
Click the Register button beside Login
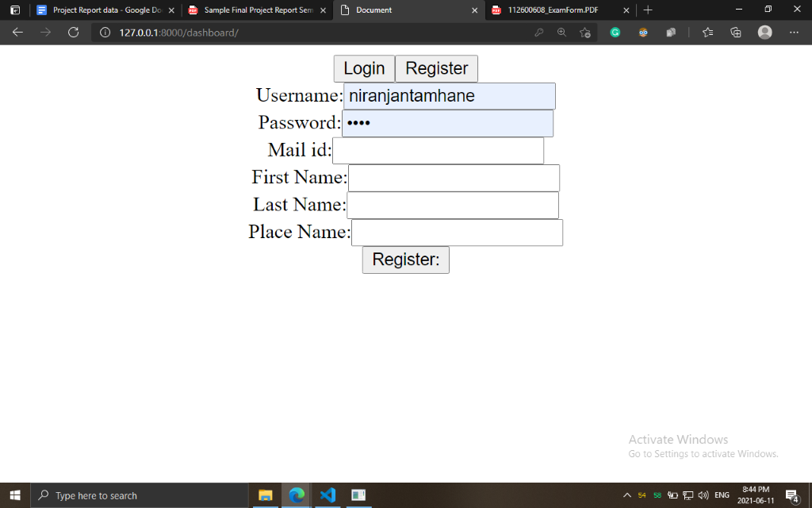coord(436,68)
